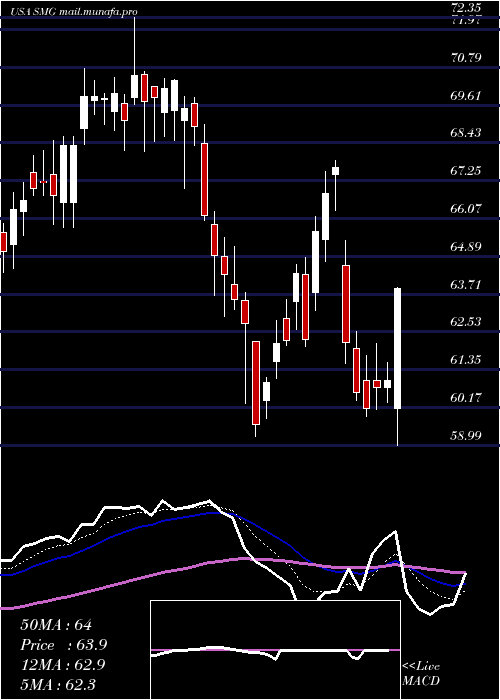This screenshot has width=500, height=700.
Task: Select the 70.79 price axis label
Action: [464, 57]
